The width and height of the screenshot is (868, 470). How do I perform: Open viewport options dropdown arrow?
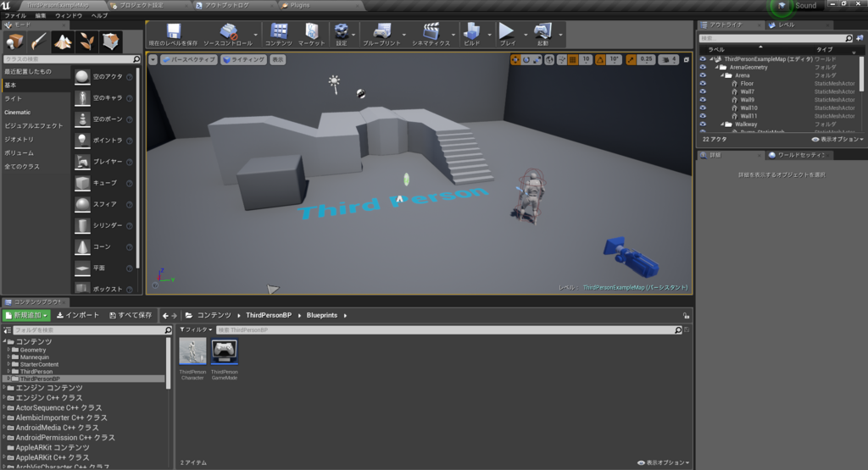(x=153, y=60)
